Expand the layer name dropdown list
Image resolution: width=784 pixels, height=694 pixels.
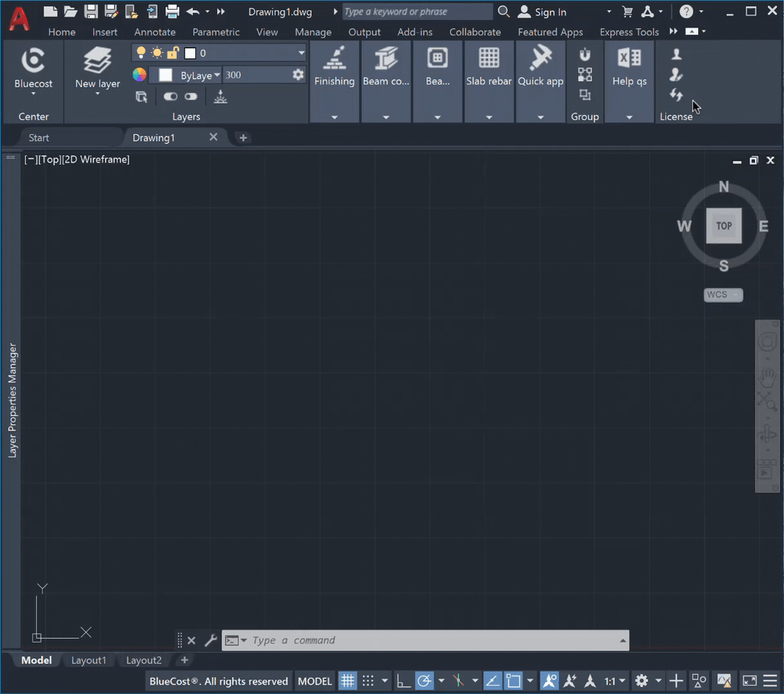[x=301, y=53]
